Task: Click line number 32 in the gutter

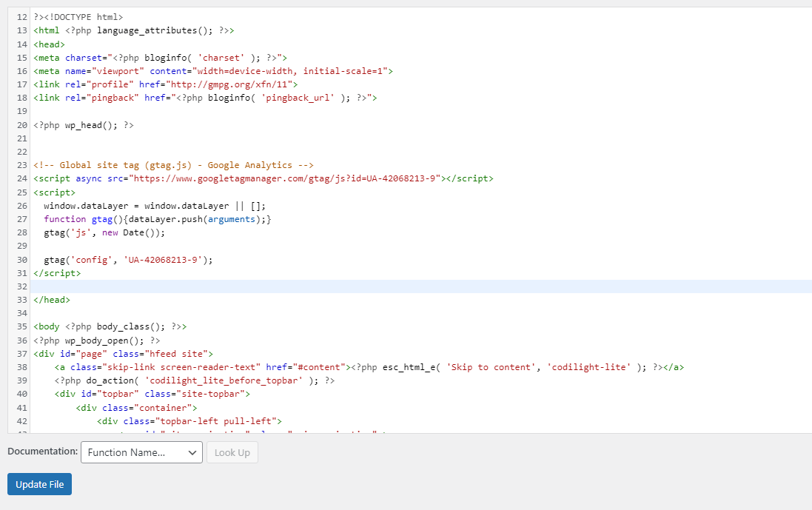Action: [21, 287]
